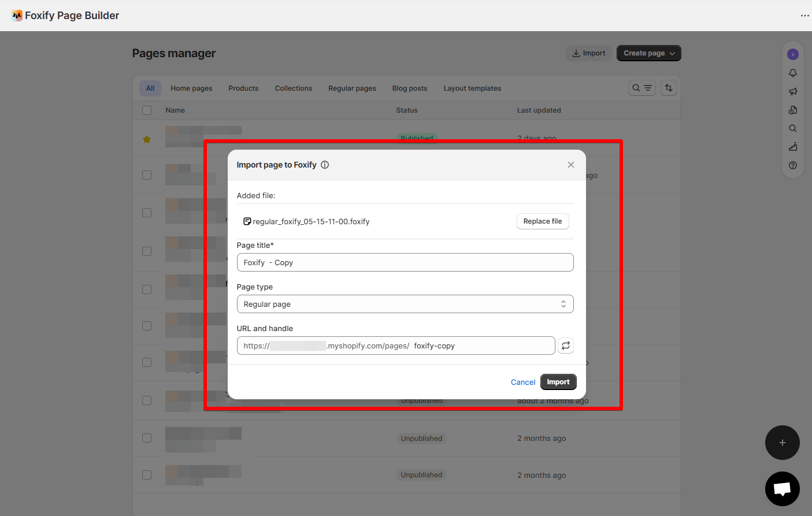Image resolution: width=812 pixels, height=516 pixels.
Task: Click the file icon beside regular_foxify file name
Action: [247, 221]
